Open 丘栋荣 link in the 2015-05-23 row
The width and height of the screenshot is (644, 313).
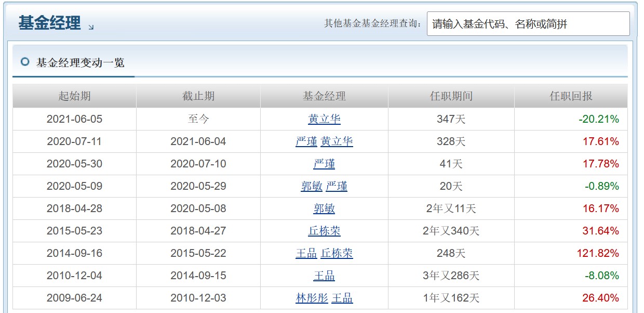(x=324, y=231)
